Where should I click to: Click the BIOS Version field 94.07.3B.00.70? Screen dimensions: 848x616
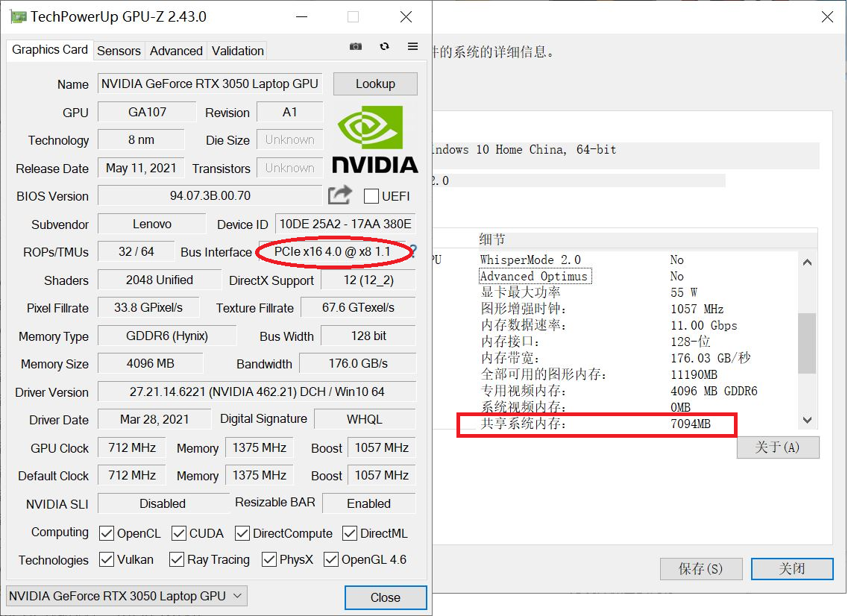coord(210,196)
